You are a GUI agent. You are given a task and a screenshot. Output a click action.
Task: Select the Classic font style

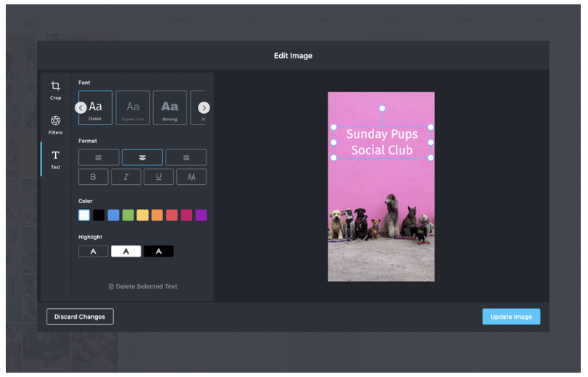point(96,108)
